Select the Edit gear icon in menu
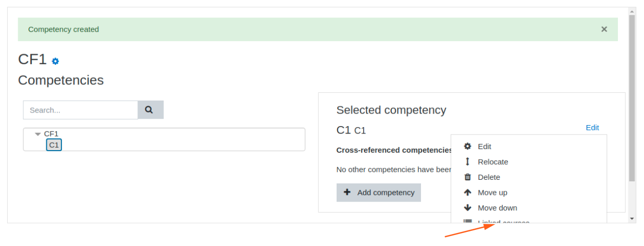 tap(467, 146)
